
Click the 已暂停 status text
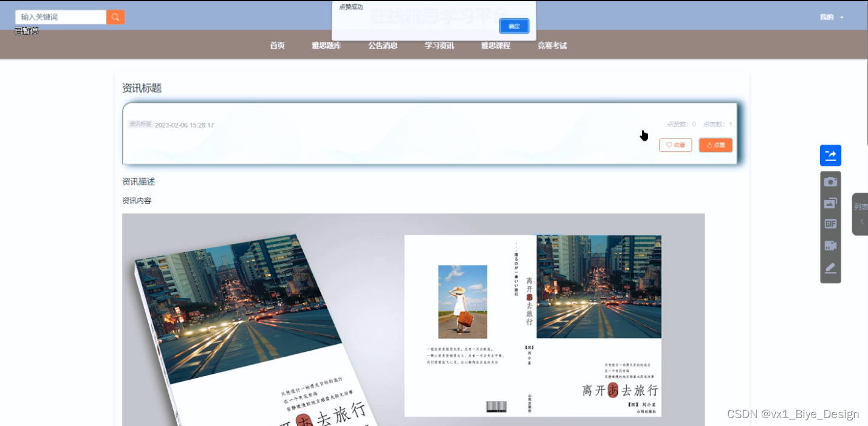(x=27, y=31)
